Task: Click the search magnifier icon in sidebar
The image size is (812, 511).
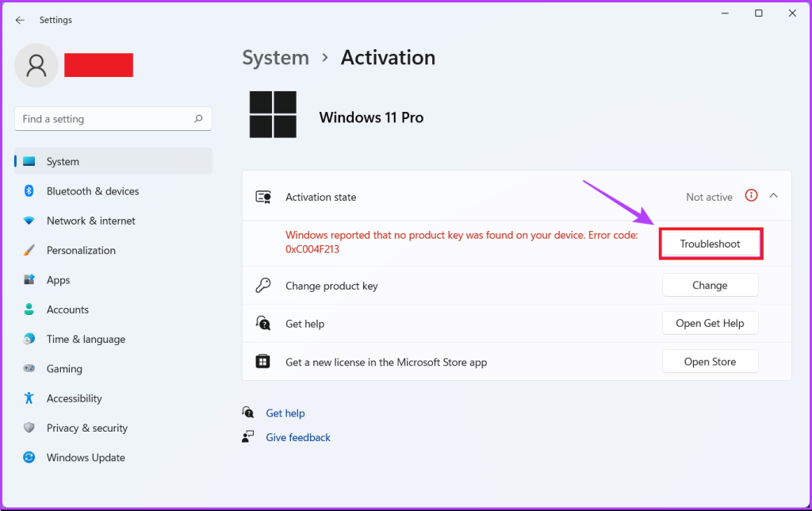Action: [198, 119]
